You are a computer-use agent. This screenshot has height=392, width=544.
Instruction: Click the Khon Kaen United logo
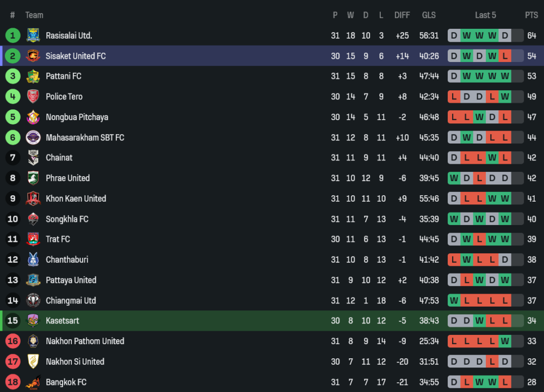[x=33, y=199]
